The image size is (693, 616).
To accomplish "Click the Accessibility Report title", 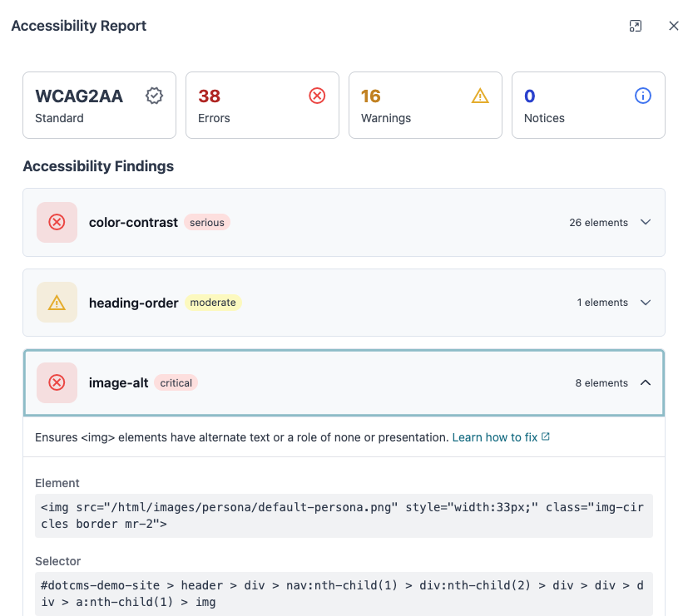I will [x=79, y=26].
